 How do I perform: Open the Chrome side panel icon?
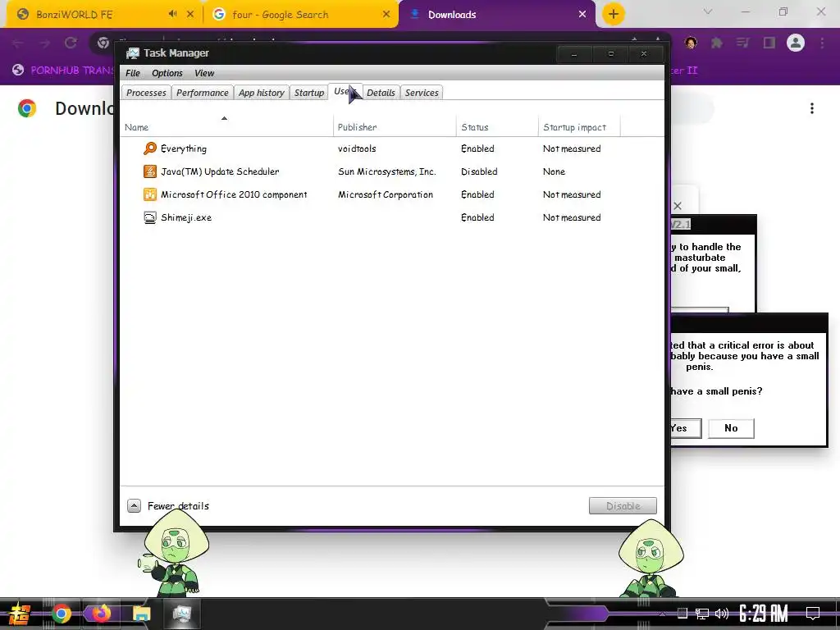point(769,43)
